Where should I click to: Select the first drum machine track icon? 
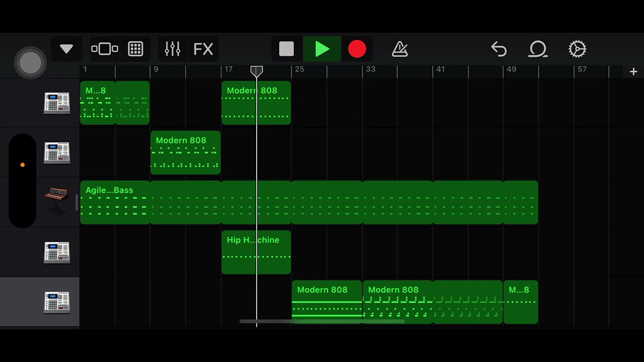pos(57,103)
